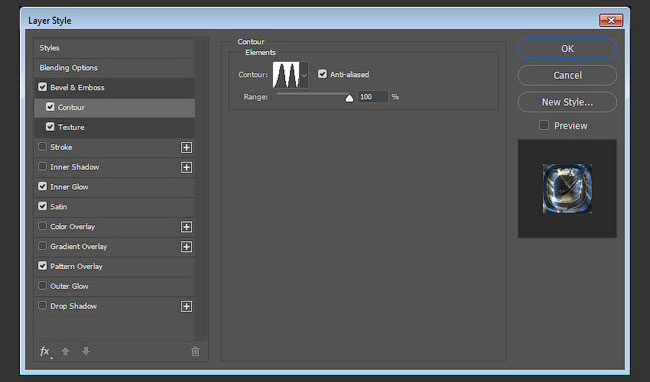Enable the Stroke effect checkbox

[42, 147]
